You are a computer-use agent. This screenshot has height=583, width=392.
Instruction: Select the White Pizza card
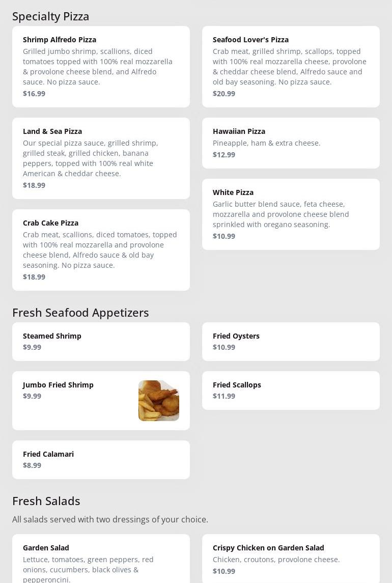(291, 214)
